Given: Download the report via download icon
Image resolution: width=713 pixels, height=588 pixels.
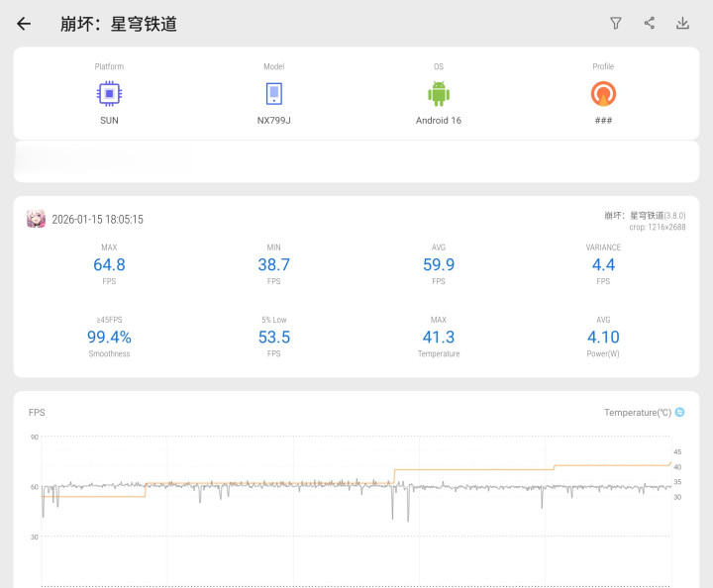Looking at the screenshot, I should [x=682, y=23].
